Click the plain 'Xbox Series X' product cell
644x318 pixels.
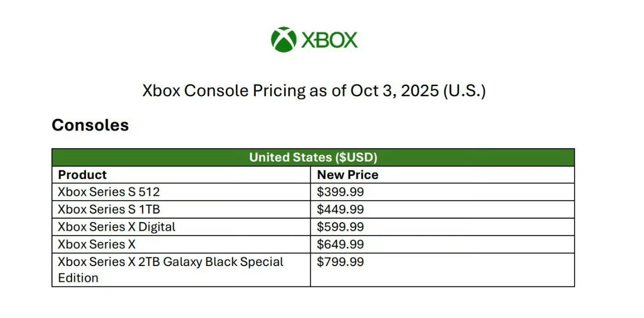tap(97, 244)
